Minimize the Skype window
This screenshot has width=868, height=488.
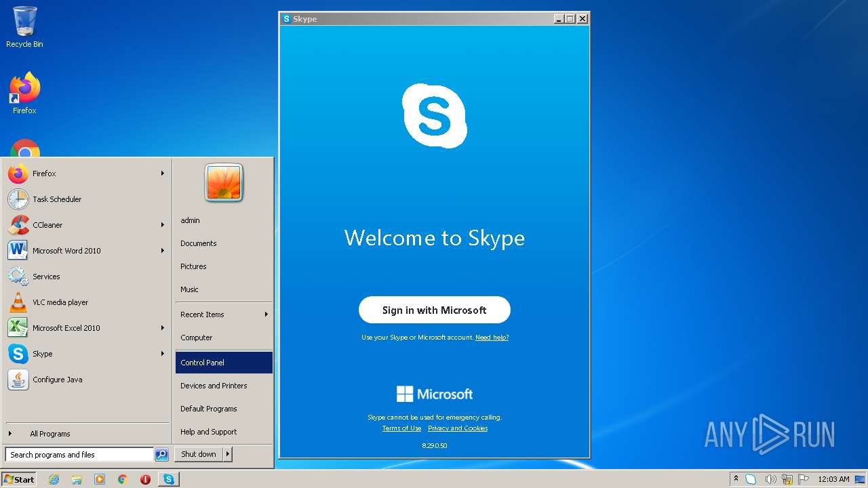[559, 19]
